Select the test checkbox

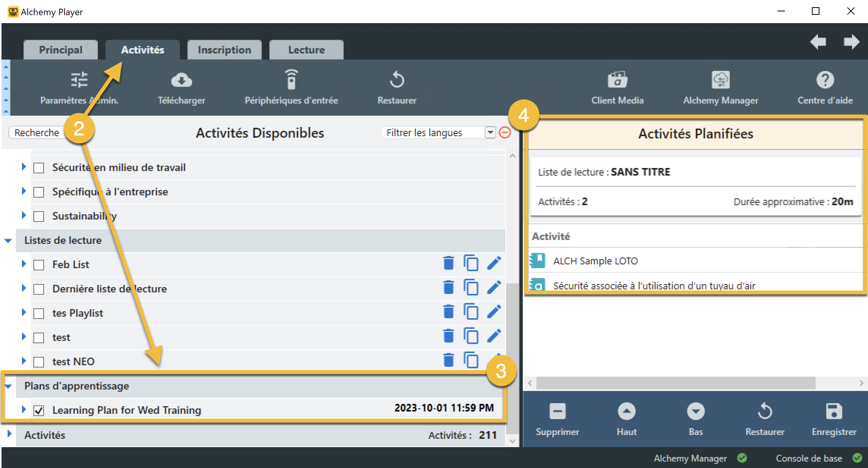point(39,338)
